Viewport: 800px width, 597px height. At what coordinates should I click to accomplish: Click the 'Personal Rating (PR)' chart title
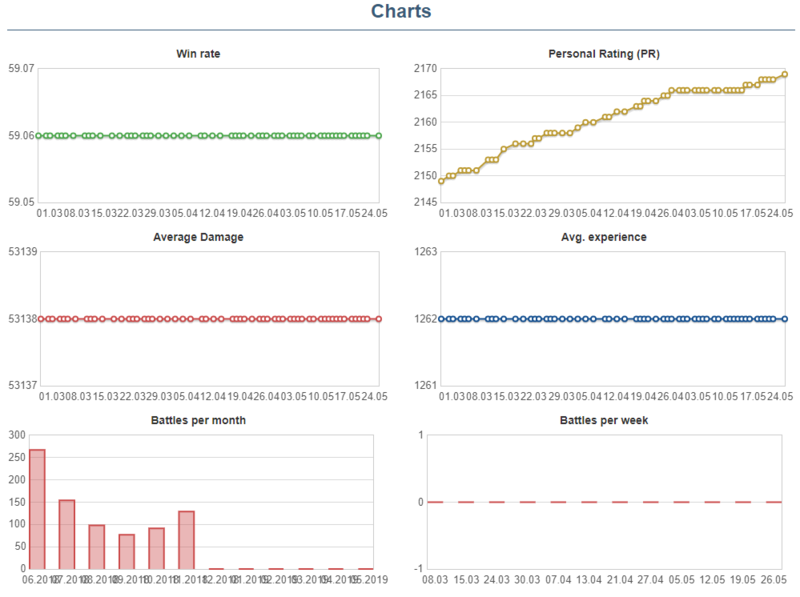tap(604, 54)
